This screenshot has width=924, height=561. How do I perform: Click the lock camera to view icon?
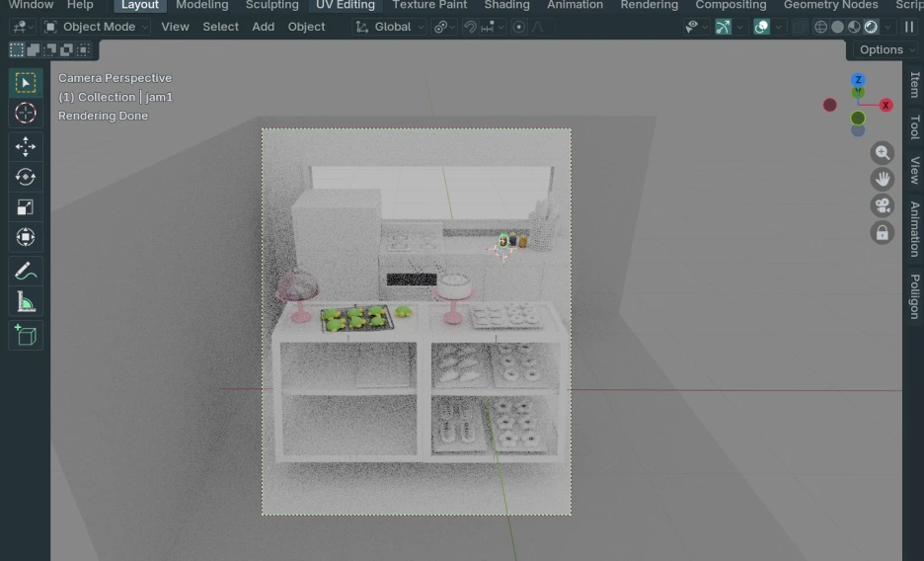(x=883, y=233)
